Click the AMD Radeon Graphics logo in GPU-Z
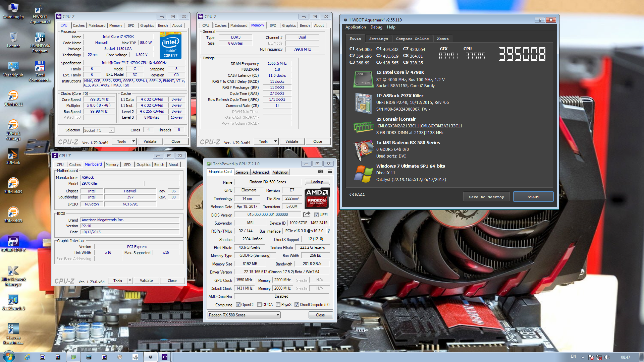The image size is (644, 362). tap(317, 198)
